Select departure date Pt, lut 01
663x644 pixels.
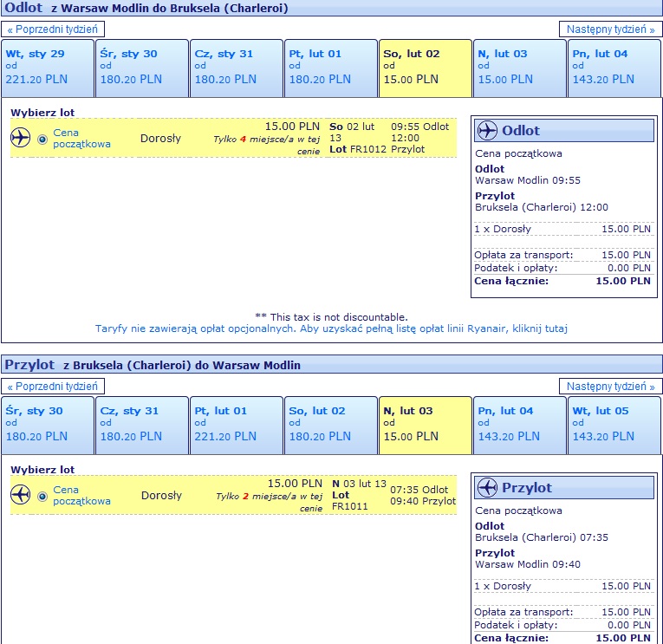(331, 68)
